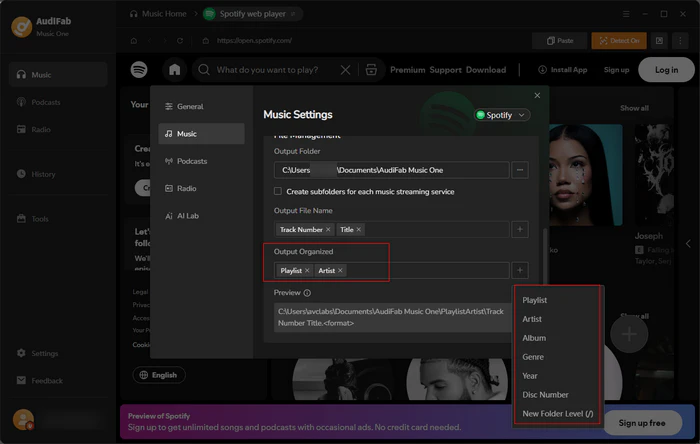Click the Browse icon in search bar

coord(371,70)
